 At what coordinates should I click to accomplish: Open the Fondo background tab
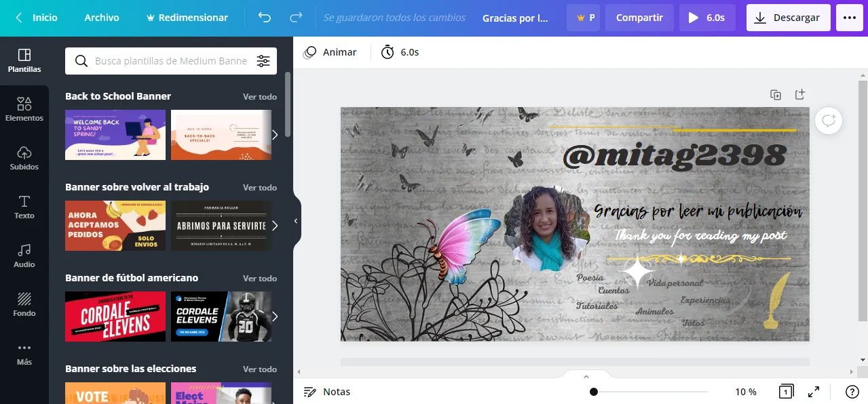(24, 305)
